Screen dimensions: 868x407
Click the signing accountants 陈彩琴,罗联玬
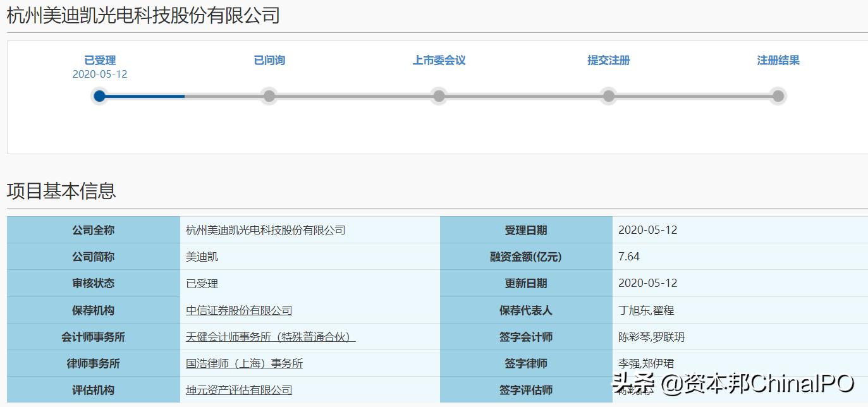651,337
